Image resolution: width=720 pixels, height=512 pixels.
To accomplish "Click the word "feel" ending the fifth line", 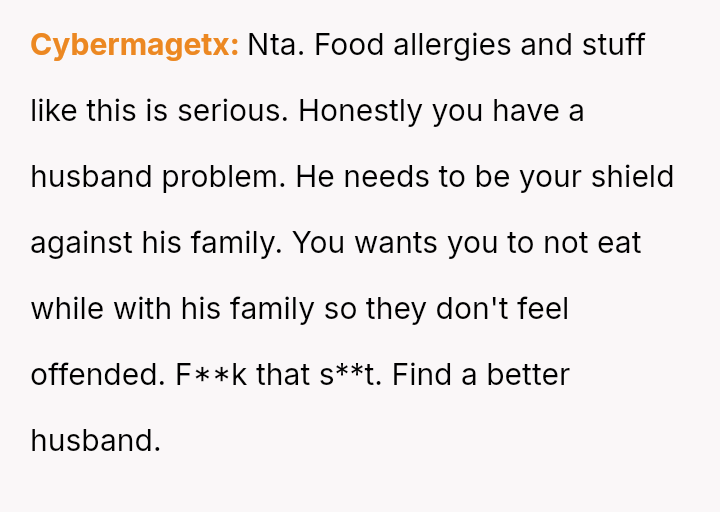I will (x=543, y=309).
